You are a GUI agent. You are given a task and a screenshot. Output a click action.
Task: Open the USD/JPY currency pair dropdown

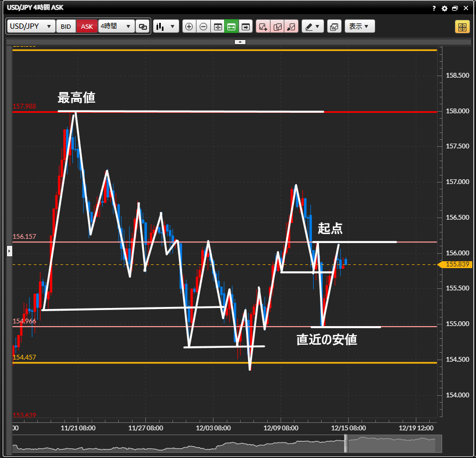31,27
